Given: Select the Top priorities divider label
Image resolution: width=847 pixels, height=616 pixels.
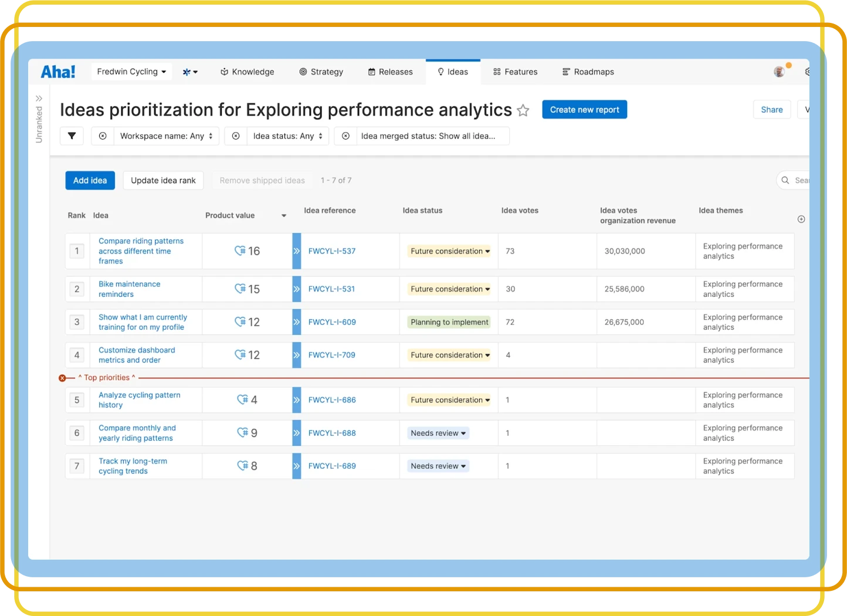Looking at the screenshot, I should [107, 378].
